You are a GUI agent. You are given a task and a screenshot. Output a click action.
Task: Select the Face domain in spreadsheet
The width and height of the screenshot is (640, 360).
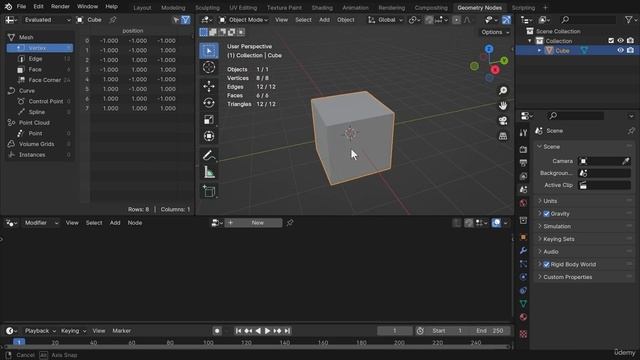pyautogui.click(x=41, y=70)
